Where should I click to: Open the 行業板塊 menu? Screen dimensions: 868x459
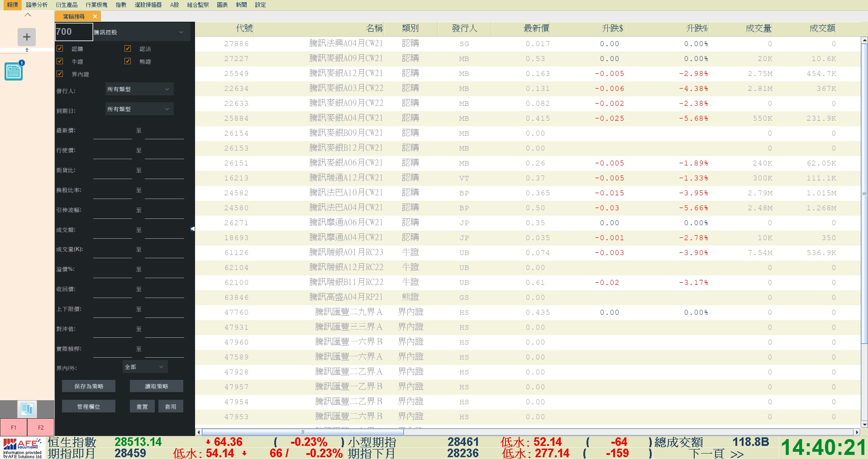coord(96,5)
